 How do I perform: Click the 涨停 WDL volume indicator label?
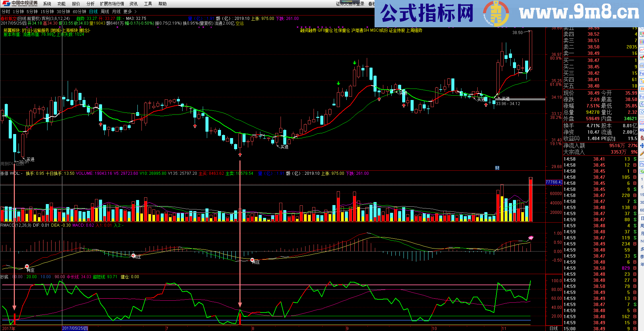[x=11, y=173]
